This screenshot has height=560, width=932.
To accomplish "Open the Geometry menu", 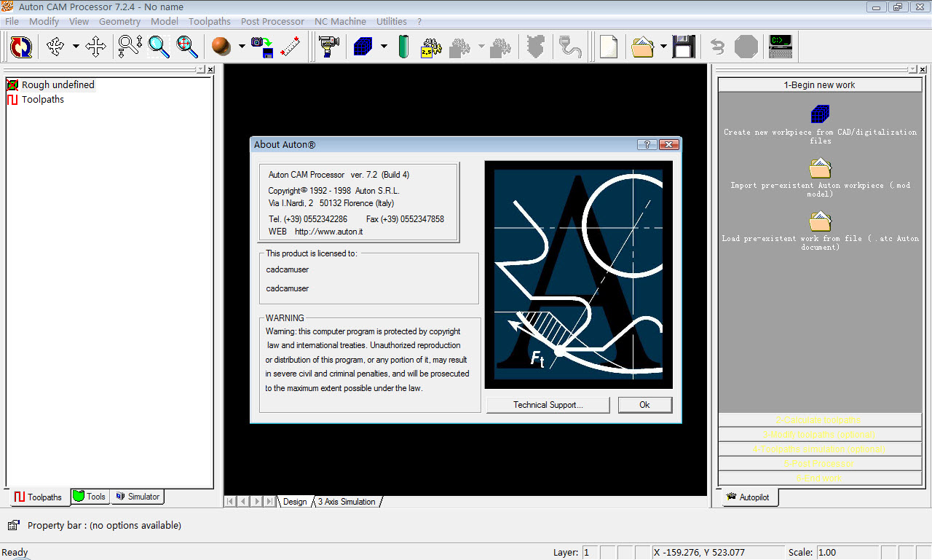I will click(x=119, y=21).
